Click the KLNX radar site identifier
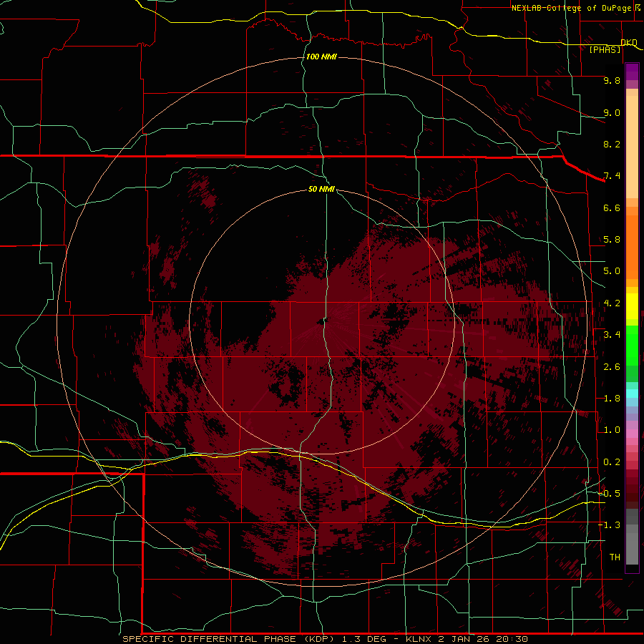The height and width of the screenshot is (644, 644). click(x=419, y=639)
